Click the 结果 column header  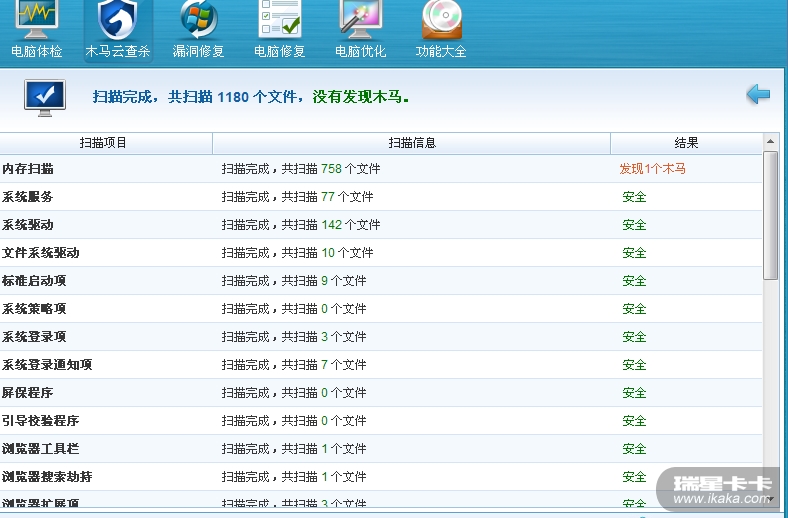coord(686,143)
